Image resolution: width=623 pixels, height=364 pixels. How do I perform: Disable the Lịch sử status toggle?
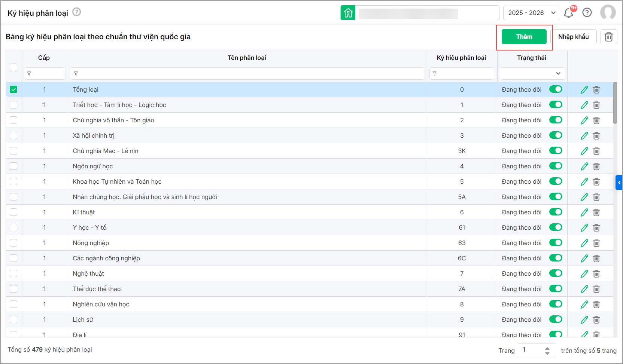click(x=556, y=319)
